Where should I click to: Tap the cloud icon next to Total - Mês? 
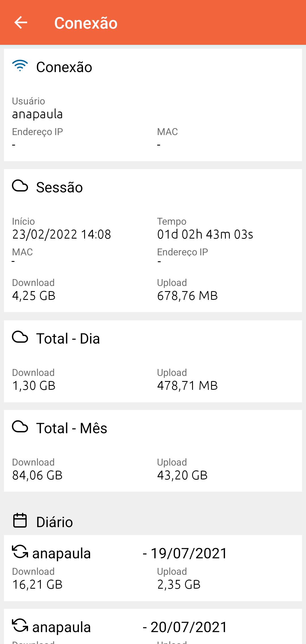pyautogui.click(x=20, y=427)
